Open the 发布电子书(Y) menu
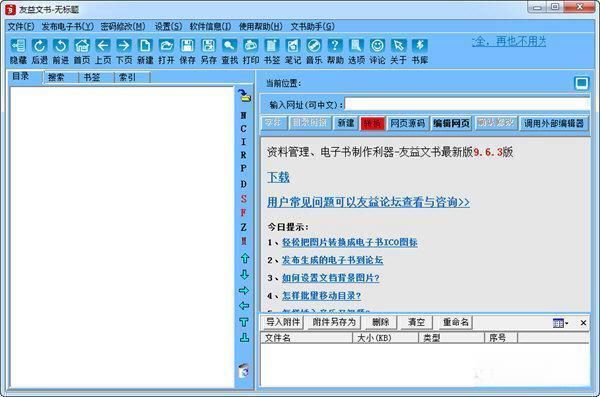The height and width of the screenshot is (397, 600). pyautogui.click(x=67, y=26)
